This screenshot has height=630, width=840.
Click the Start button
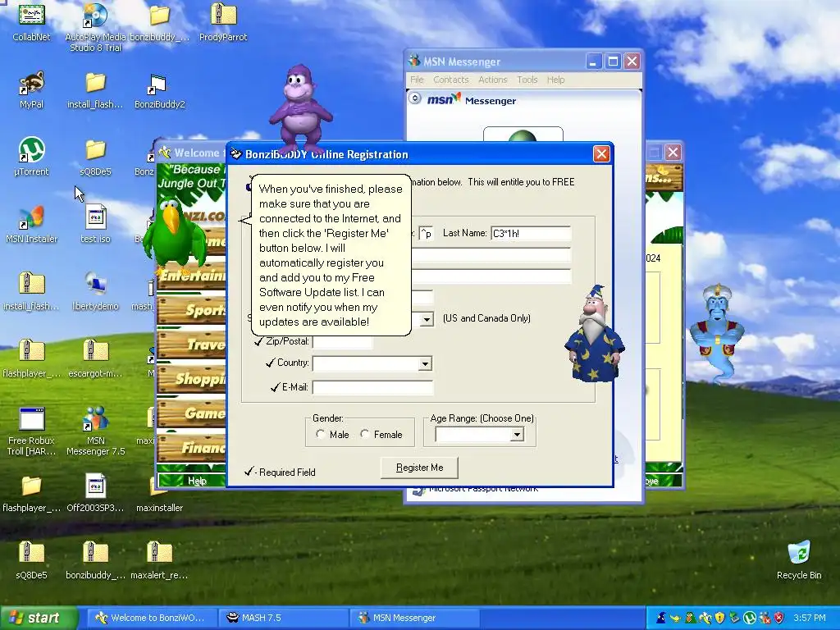click(39, 619)
